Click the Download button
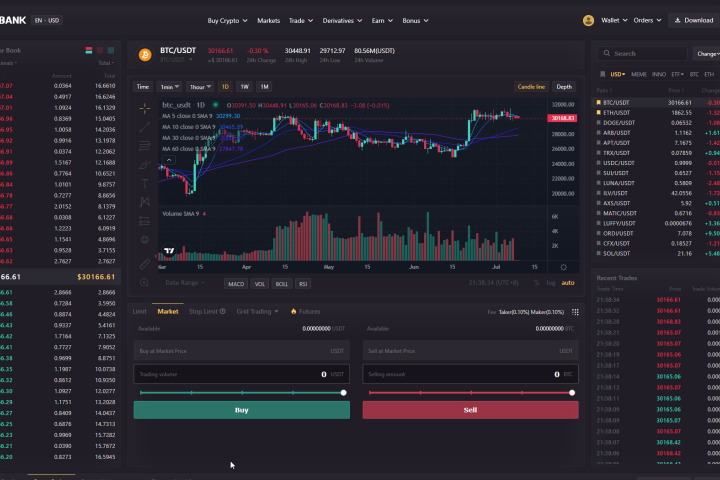Viewport: 720px width, 480px height. click(693, 20)
